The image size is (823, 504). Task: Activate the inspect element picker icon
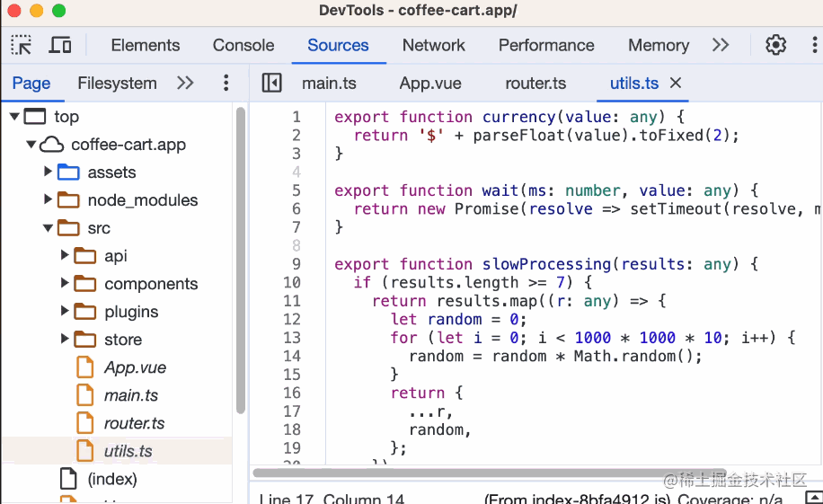[x=21, y=45]
